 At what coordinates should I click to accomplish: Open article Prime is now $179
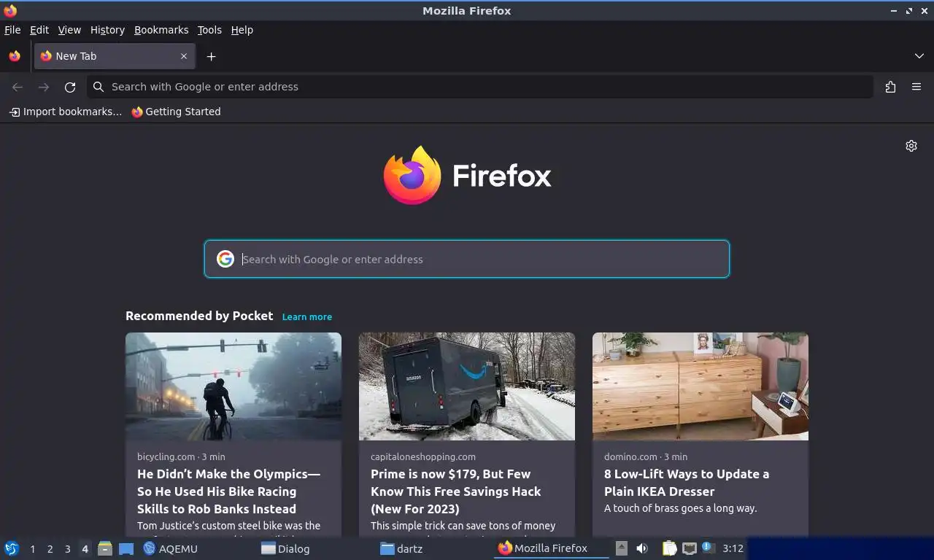pos(455,491)
